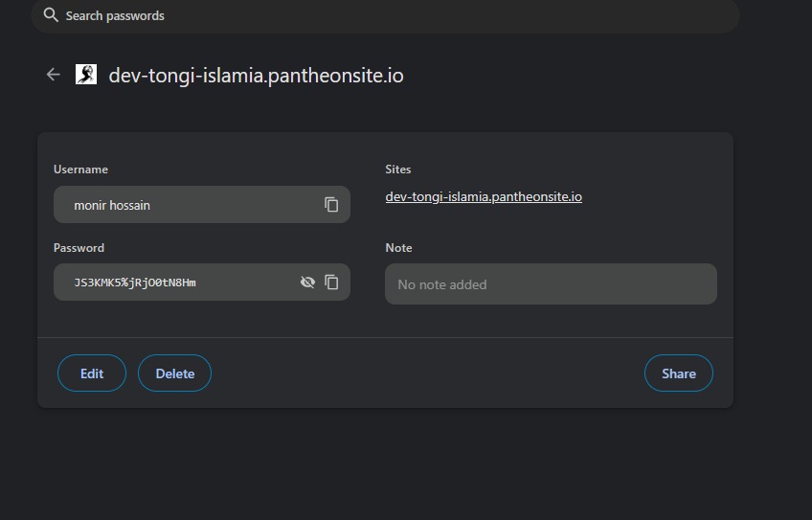The height and width of the screenshot is (520, 812).
Task: Click the Edit button
Action: pyautogui.click(x=92, y=373)
